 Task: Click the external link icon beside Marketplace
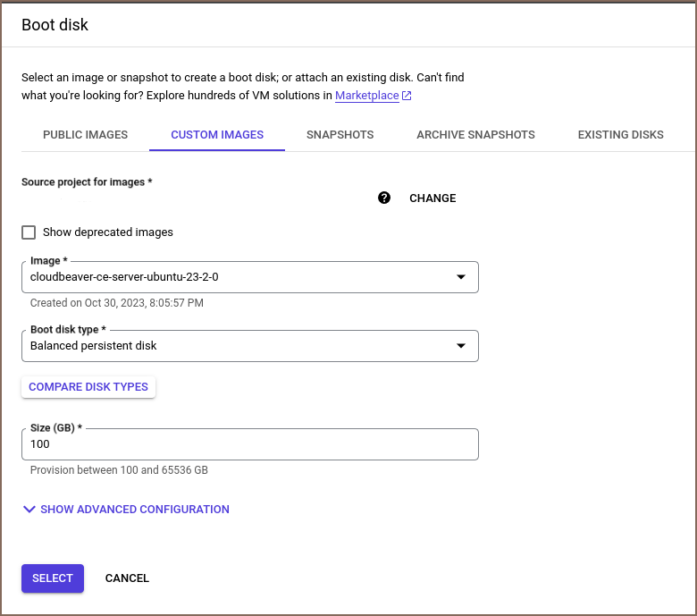(x=407, y=96)
